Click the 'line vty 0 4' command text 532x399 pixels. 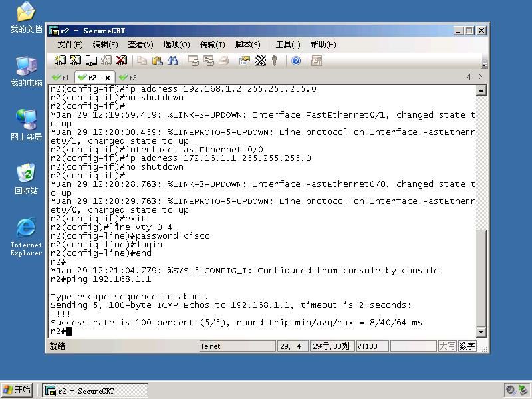point(141,227)
